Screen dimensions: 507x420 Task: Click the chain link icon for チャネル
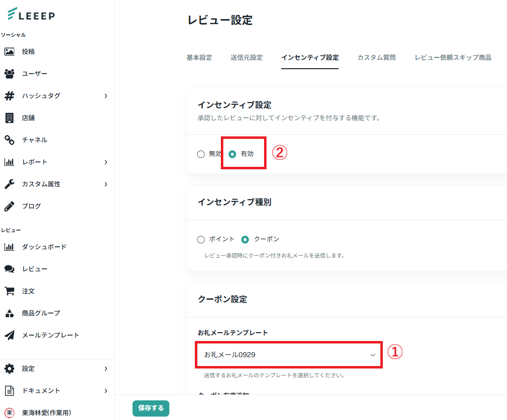coord(9,140)
